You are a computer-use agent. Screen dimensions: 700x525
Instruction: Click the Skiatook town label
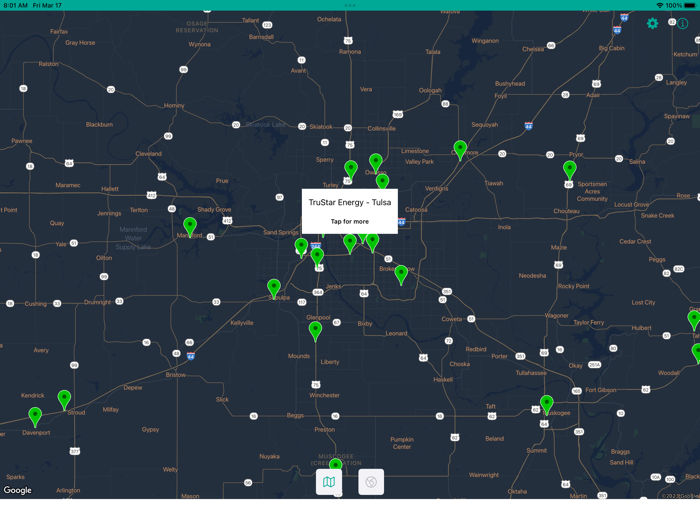pyautogui.click(x=321, y=127)
